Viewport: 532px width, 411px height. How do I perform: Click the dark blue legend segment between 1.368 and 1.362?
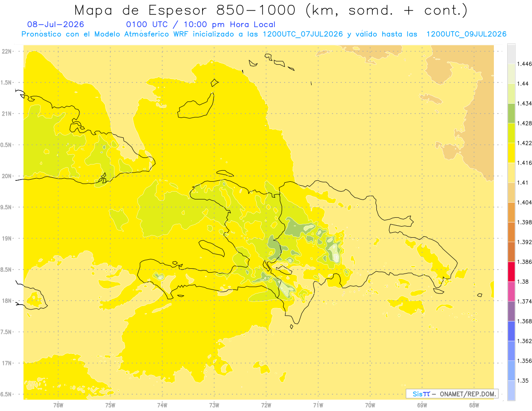pyautogui.click(x=511, y=331)
